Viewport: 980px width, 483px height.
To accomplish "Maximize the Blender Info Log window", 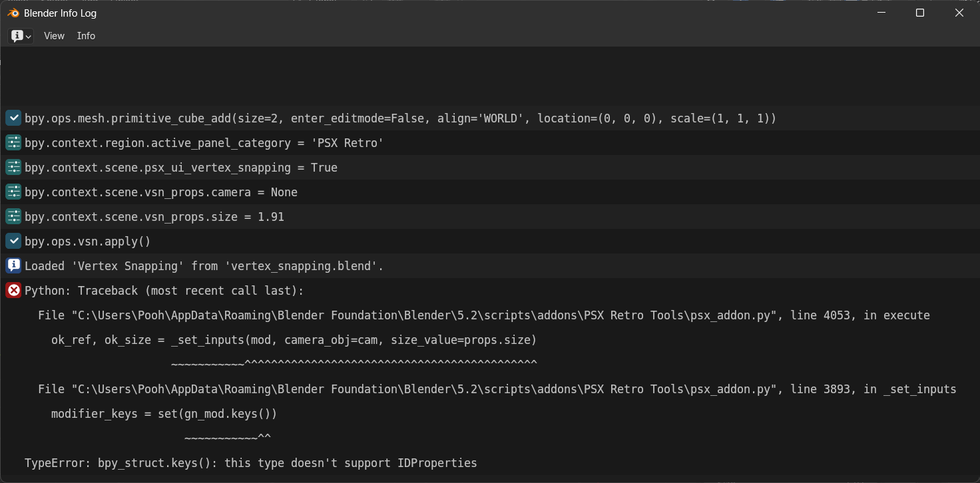I will coord(920,13).
